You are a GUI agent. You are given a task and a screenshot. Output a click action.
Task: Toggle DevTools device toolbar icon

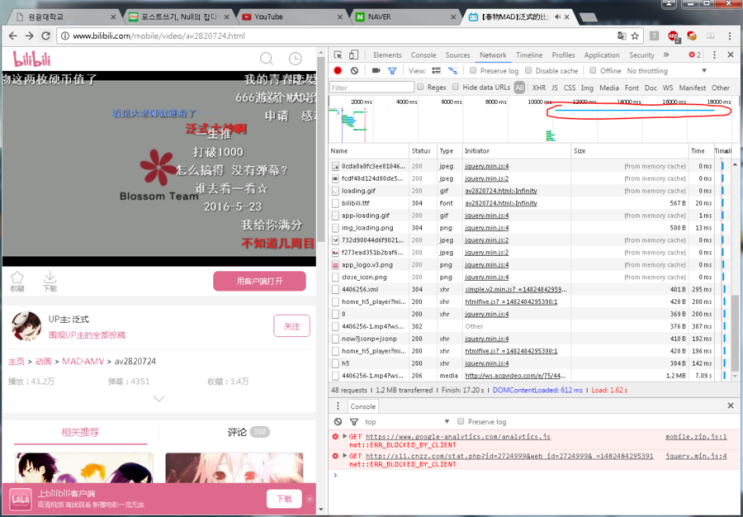coord(353,55)
